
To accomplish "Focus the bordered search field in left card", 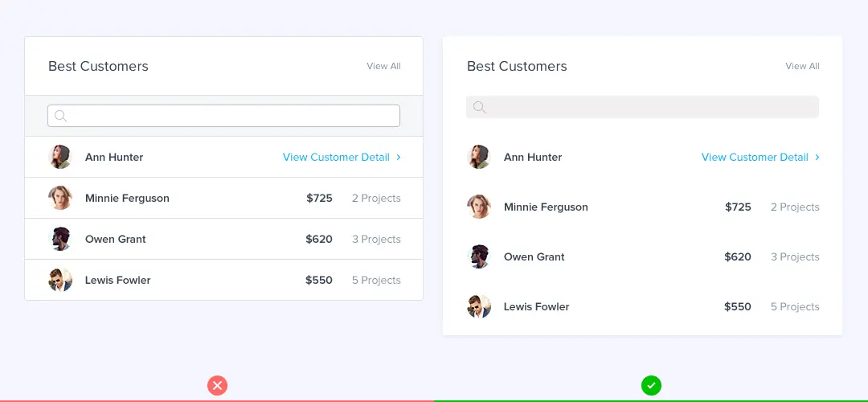I will coord(223,116).
